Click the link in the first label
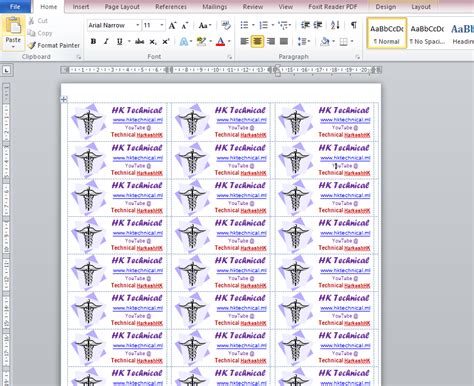 [x=138, y=120]
